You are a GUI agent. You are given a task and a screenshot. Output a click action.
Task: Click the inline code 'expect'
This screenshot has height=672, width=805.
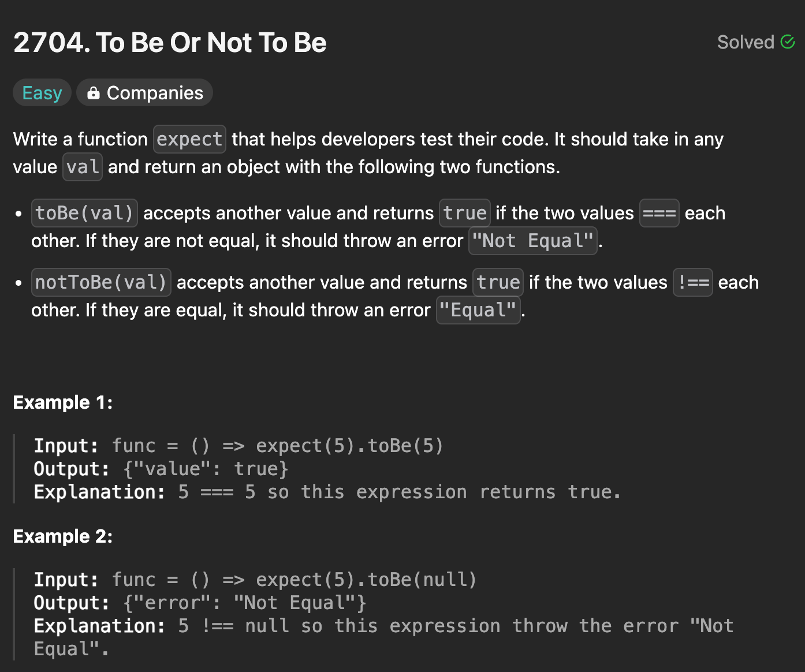point(189,139)
